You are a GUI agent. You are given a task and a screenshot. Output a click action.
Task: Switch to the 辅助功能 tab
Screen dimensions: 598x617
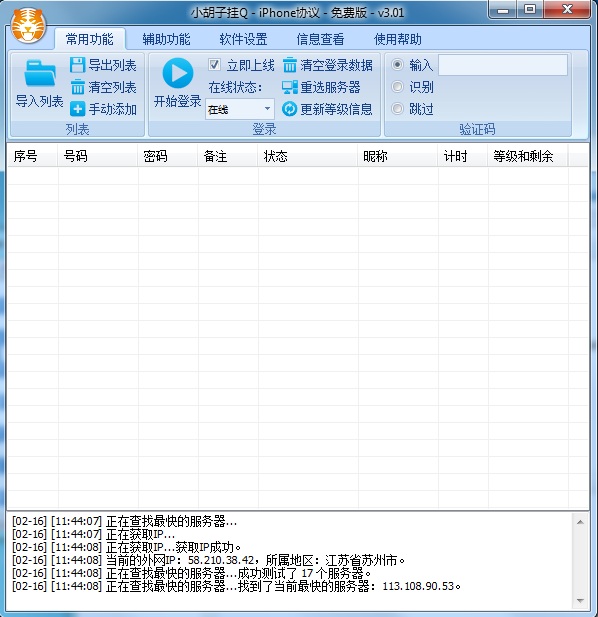tap(166, 39)
